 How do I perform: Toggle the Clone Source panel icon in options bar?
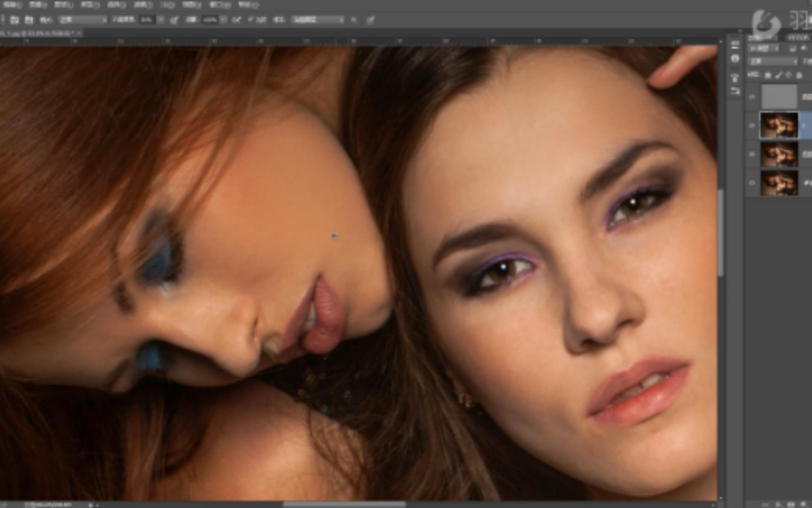pyautogui.click(x=29, y=20)
